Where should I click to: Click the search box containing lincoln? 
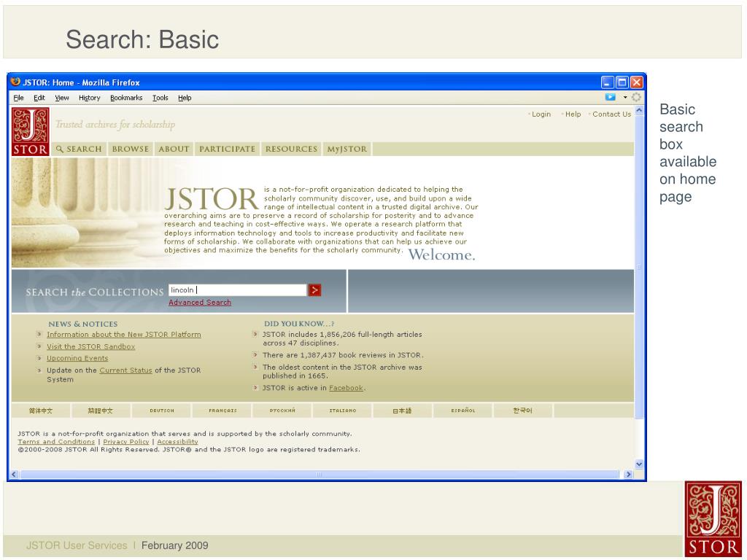tap(237, 290)
